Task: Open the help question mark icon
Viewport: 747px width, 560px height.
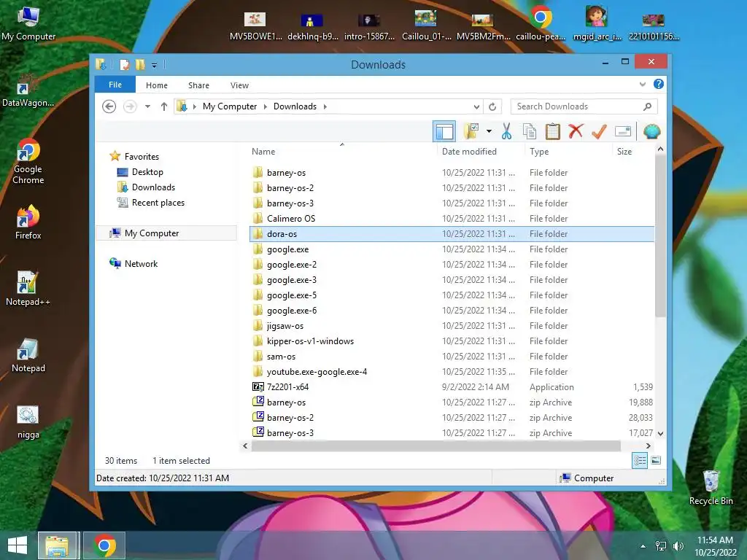Action: pyautogui.click(x=659, y=85)
